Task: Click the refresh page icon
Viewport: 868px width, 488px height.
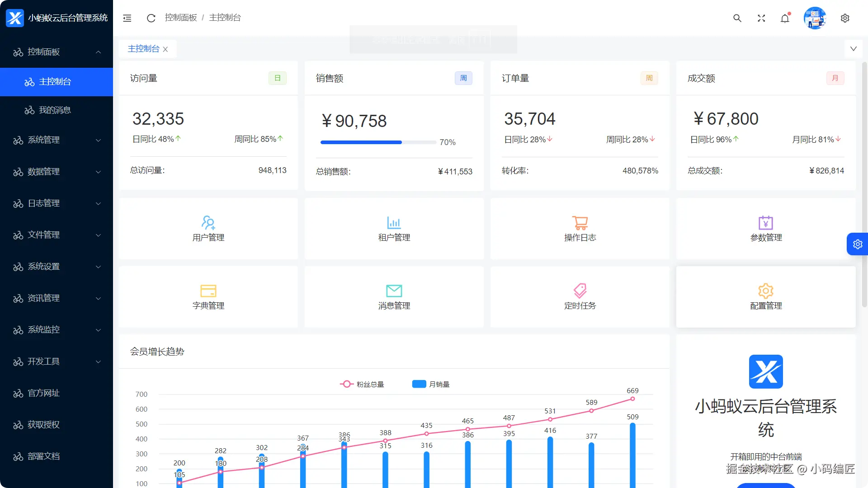Action: point(151,18)
